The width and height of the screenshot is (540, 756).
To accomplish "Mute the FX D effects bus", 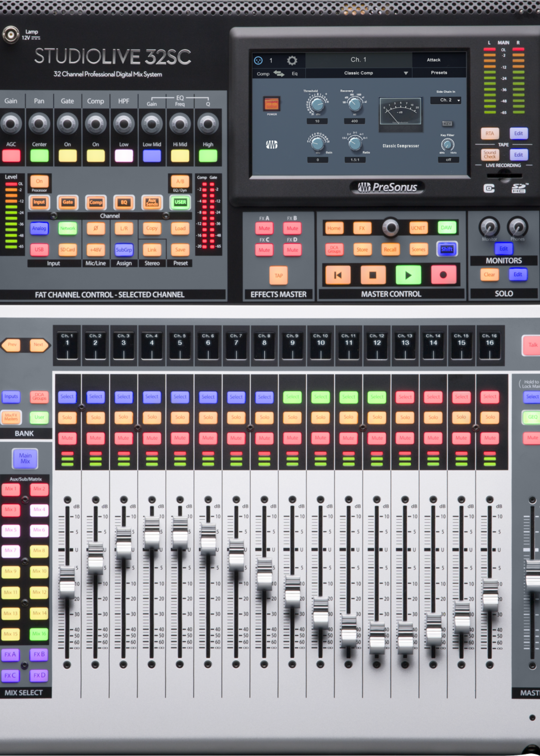I will [x=293, y=250].
